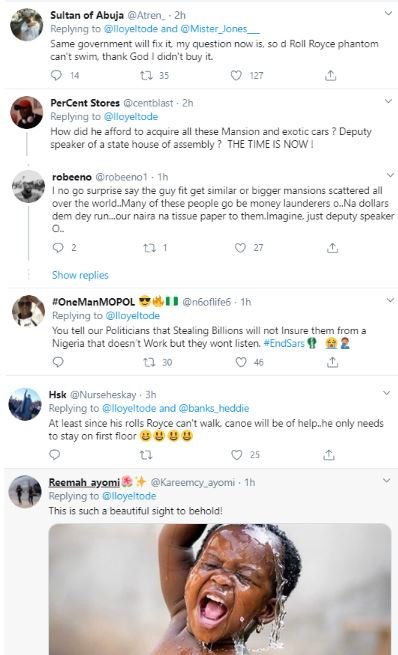Open the #EndSars hashtag link
The image size is (398, 655).
(284, 343)
